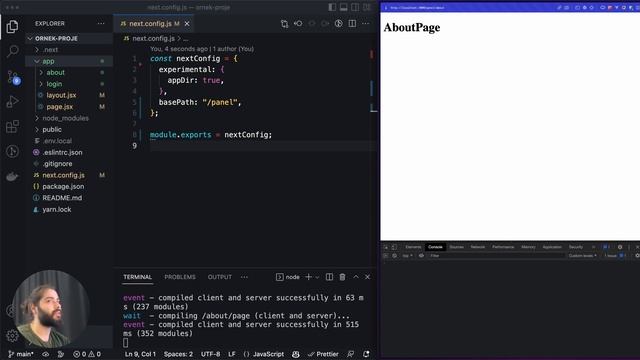
Task: Open page.jsx in the explorer
Action: point(69,107)
